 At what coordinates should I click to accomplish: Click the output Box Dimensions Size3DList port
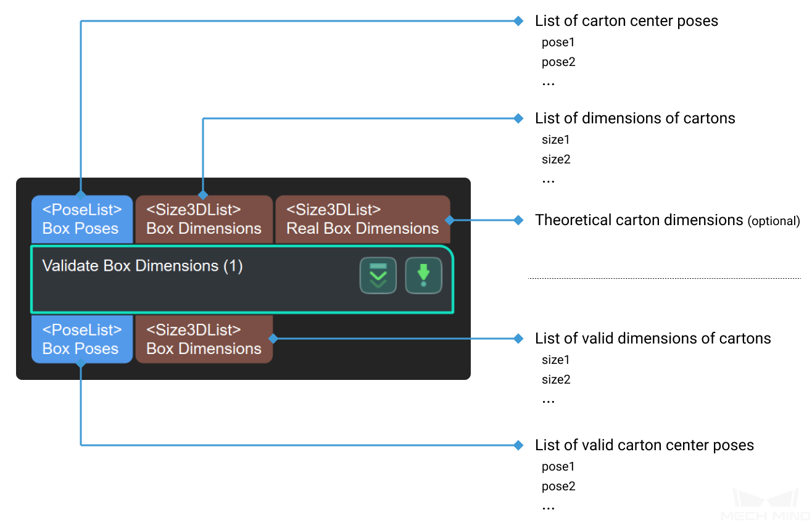[x=204, y=339]
